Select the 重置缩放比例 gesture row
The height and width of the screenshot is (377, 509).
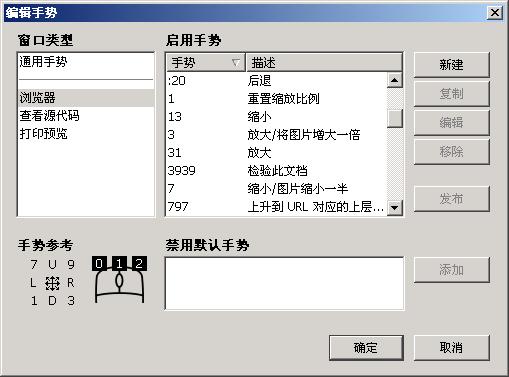pyautogui.click(x=277, y=99)
